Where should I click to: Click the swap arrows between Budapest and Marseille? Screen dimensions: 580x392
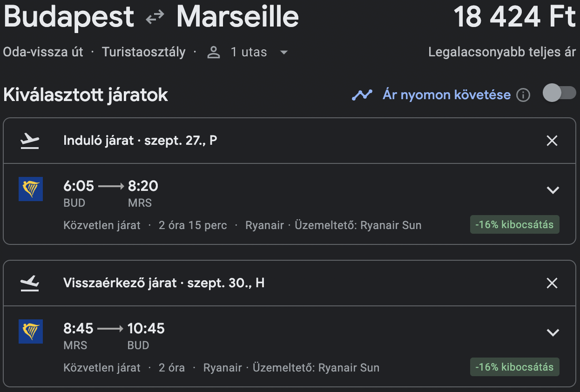point(155,18)
